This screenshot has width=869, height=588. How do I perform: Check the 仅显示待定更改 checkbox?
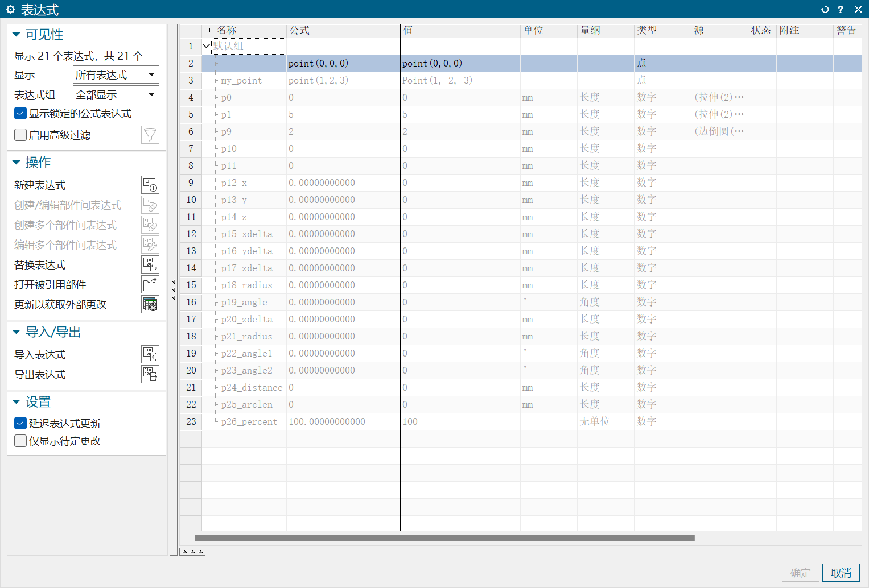(20, 441)
